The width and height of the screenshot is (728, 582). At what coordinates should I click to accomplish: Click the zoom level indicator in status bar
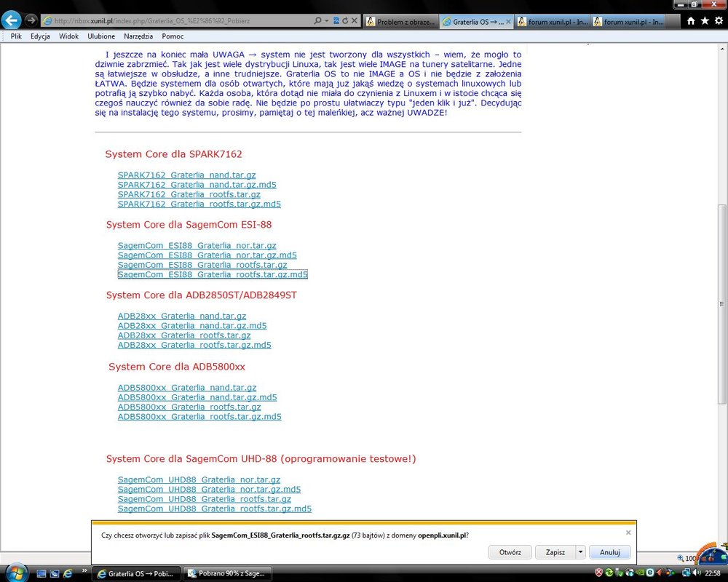(x=686, y=558)
